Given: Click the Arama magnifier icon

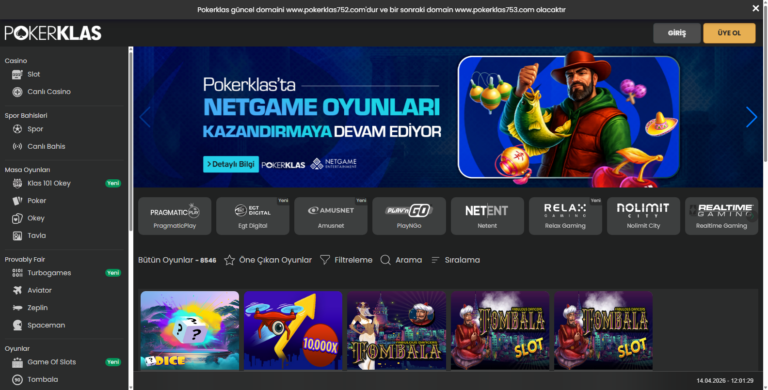Looking at the screenshot, I should click(385, 260).
